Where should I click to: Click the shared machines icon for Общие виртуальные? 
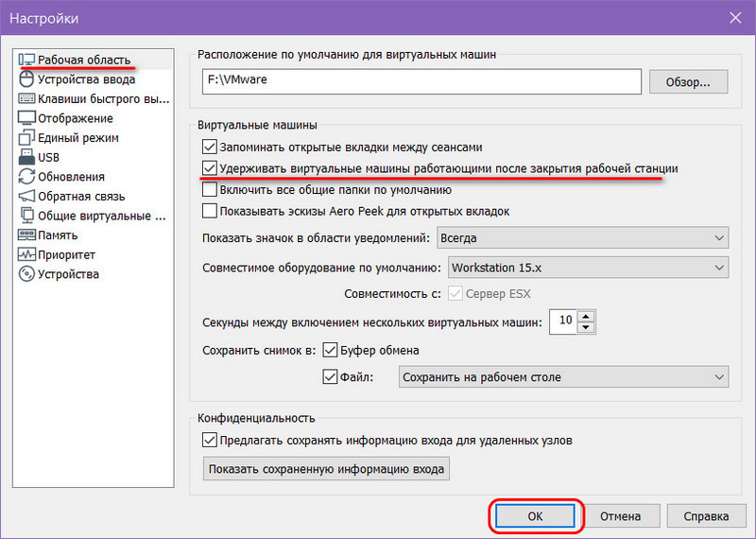[x=26, y=216]
